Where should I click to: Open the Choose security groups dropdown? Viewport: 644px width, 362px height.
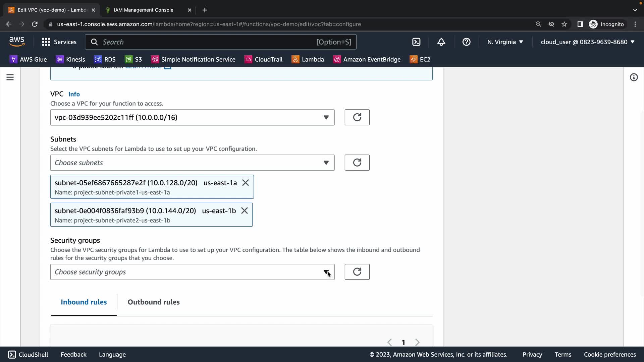coord(192,272)
